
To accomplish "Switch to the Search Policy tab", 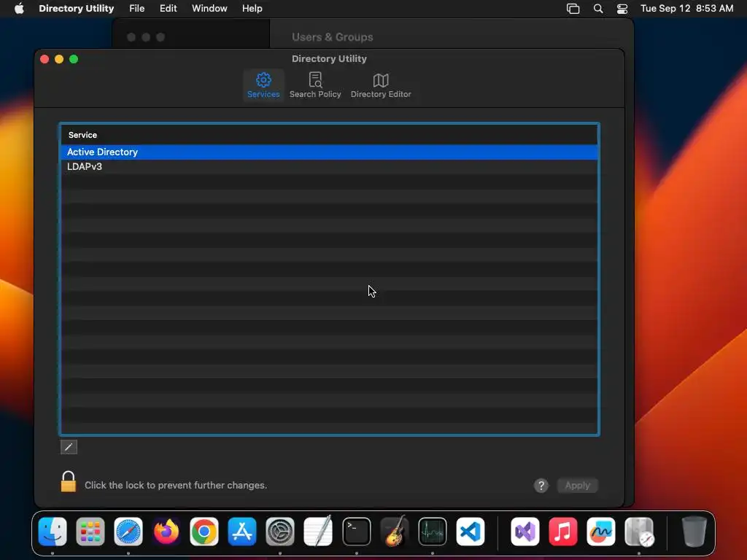I will [x=315, y=85].
